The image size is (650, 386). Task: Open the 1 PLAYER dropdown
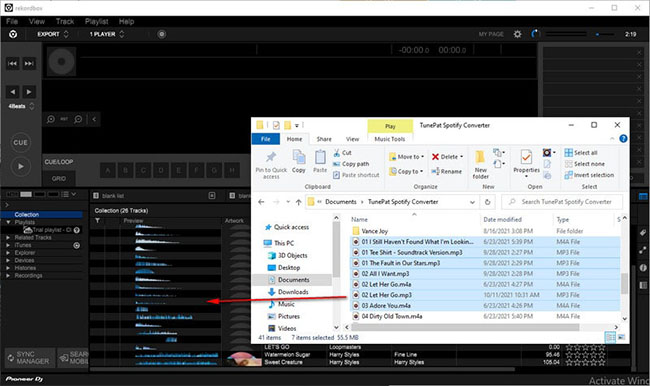coord(107,34)
